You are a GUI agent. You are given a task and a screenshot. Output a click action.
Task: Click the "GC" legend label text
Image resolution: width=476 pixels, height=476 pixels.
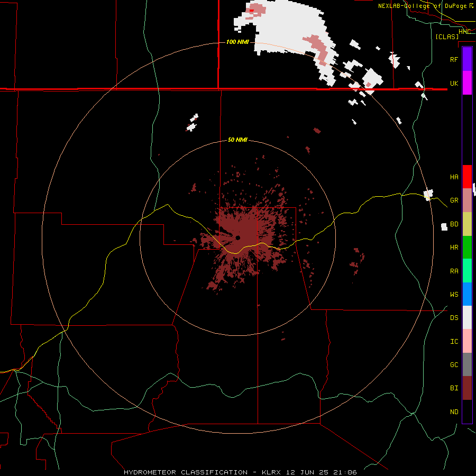tap(454, 365)
